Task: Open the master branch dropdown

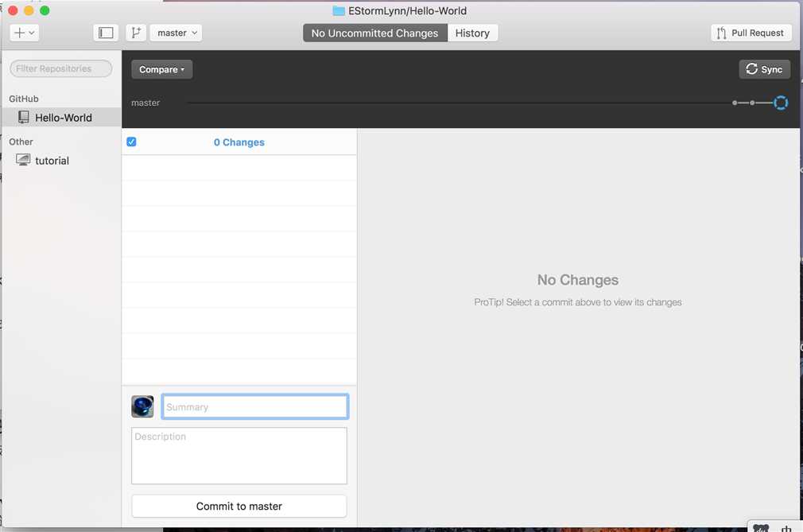Action: (177, 33)
